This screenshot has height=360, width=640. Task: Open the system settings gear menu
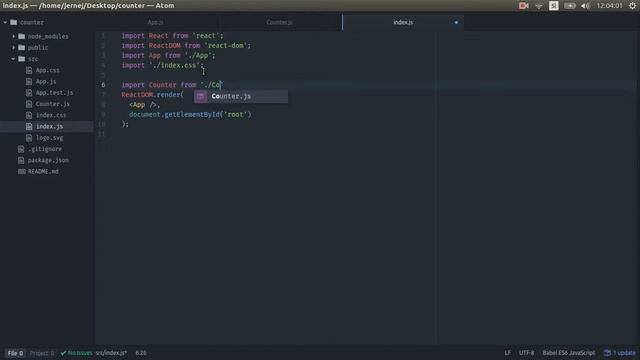[x=633, y=6]
